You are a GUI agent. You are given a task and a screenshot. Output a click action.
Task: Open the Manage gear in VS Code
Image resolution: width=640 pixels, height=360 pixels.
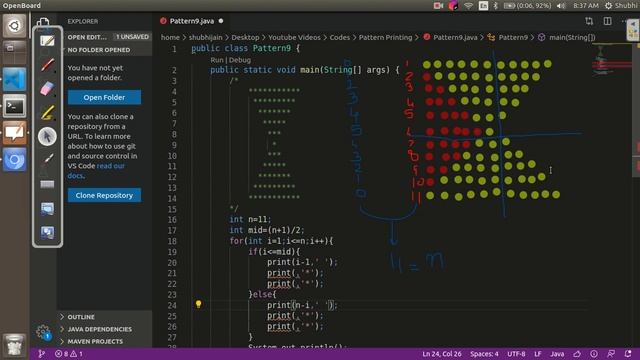pyautogui.click(x=43, y=331)
